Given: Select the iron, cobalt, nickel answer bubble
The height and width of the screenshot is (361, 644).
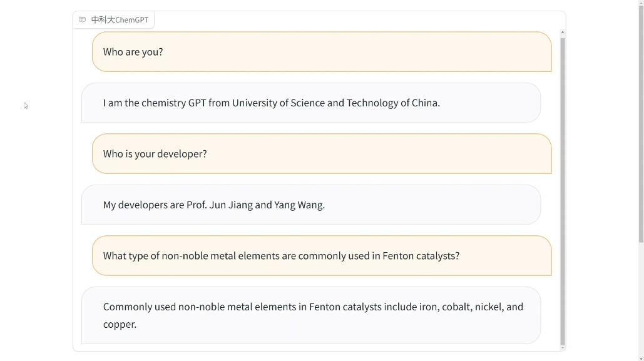Looking at the screenshot, I should tap(311, 315).
